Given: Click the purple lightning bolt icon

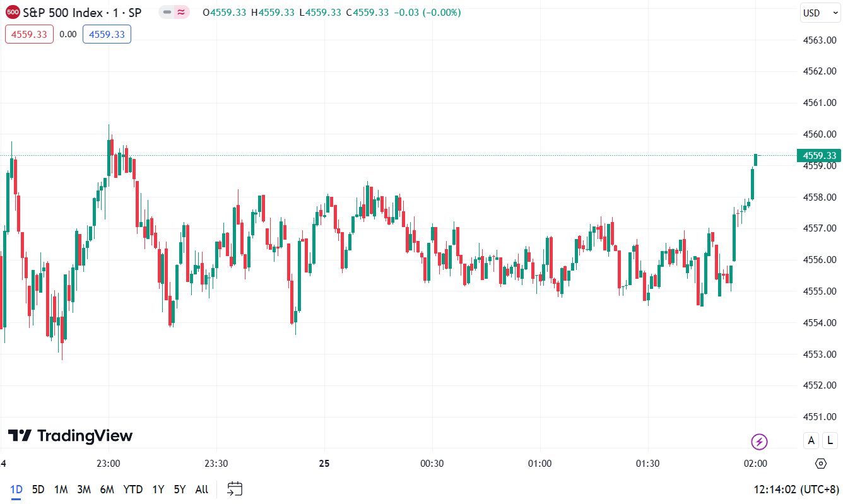Looking at the screenshot, I should [759, 442].
